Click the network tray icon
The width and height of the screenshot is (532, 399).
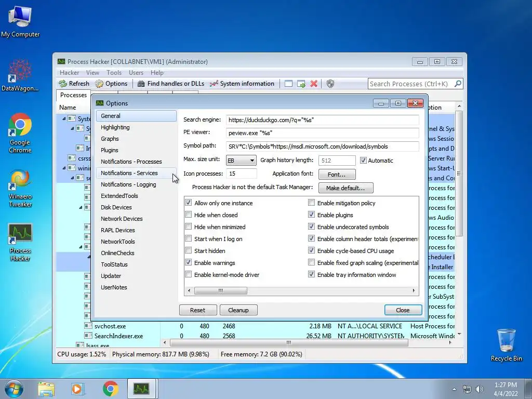[x=467, y=389]
